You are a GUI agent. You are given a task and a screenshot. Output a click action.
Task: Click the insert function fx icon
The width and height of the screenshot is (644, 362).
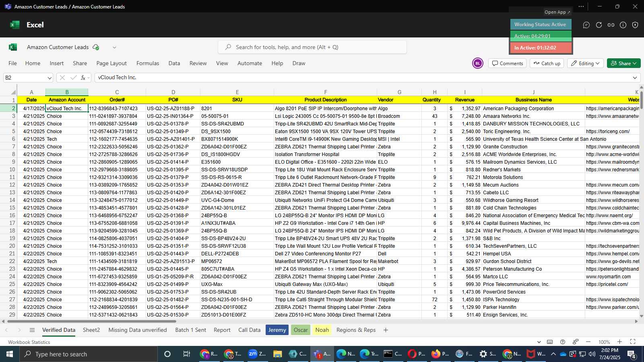[83, 78]
